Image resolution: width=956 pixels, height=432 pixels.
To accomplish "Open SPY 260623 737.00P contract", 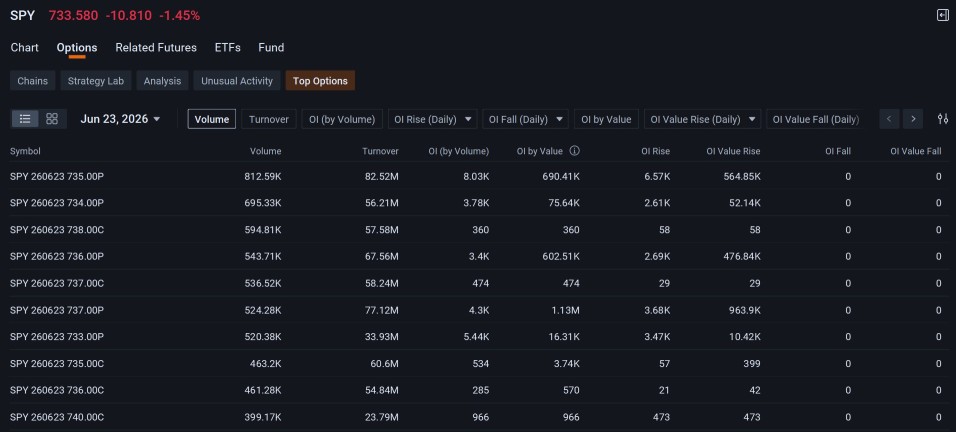I will (x=57, y=310).
